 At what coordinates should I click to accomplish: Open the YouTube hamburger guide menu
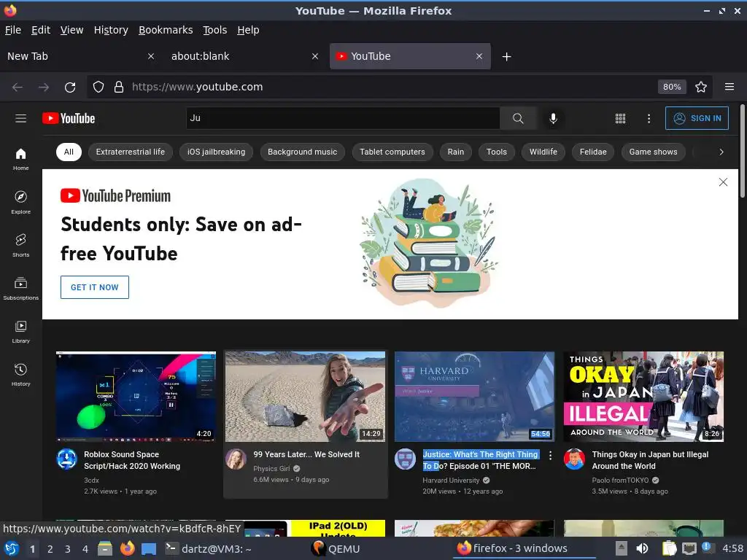point(20,118)
